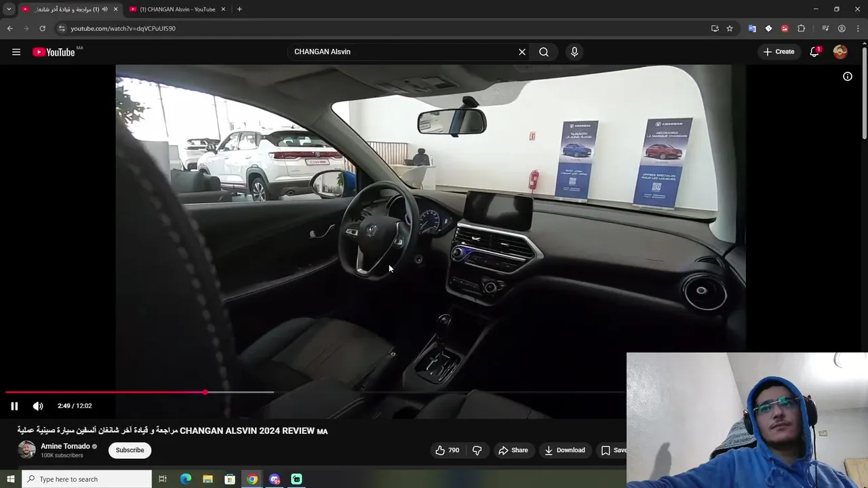Switch to Google Chrome in the taskbar
Screen dimensions: 868x488
[252, 479]
